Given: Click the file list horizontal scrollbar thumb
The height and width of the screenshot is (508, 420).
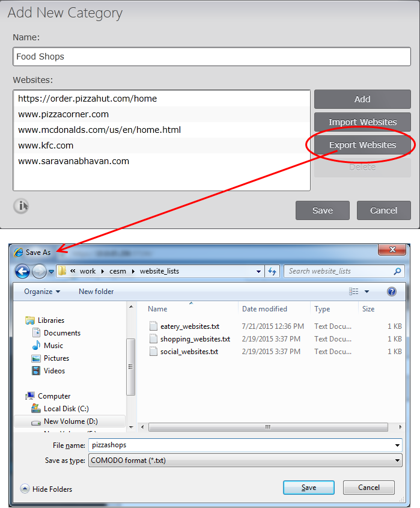Looking at the screenshot, I should tap(268, 427).
